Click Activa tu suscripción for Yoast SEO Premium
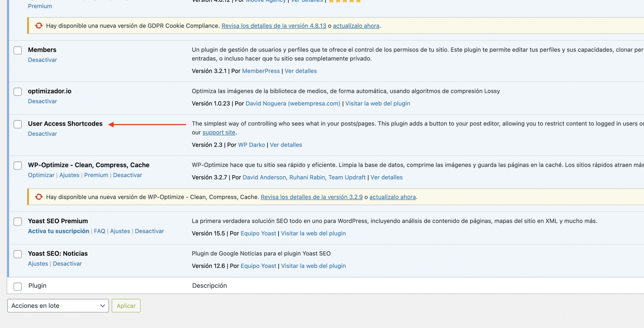This screenshot has height=328, width=644. (x=58, y=231)
